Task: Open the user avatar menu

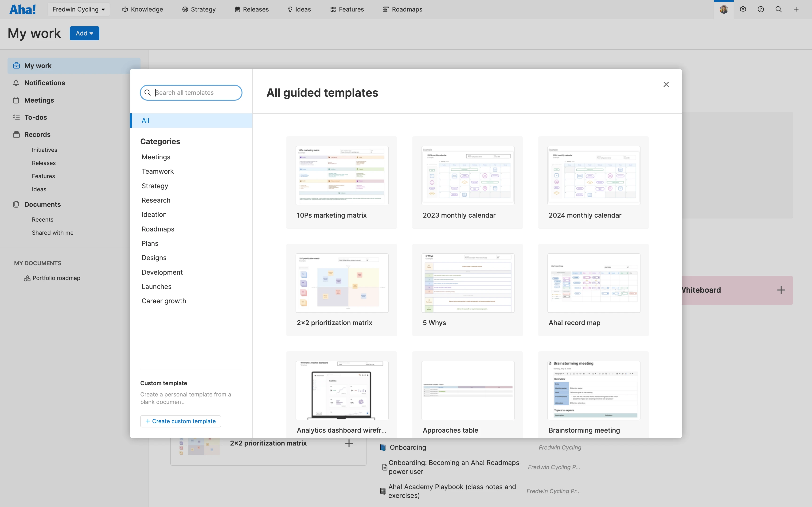Action: click(x=724, y=9)
